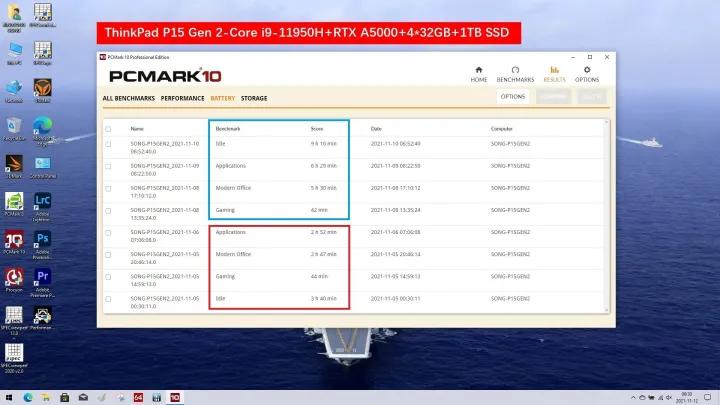Viewport: 720px width, 405px height.
Task: Open the taskbar clock showing 2021-11-12
Action: [687, 398]
